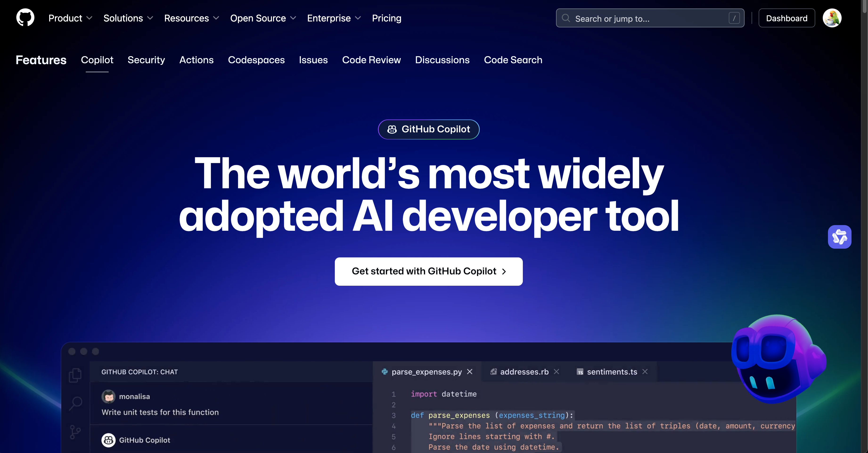Open the user avatar profile menu

(x=832, y=18)
